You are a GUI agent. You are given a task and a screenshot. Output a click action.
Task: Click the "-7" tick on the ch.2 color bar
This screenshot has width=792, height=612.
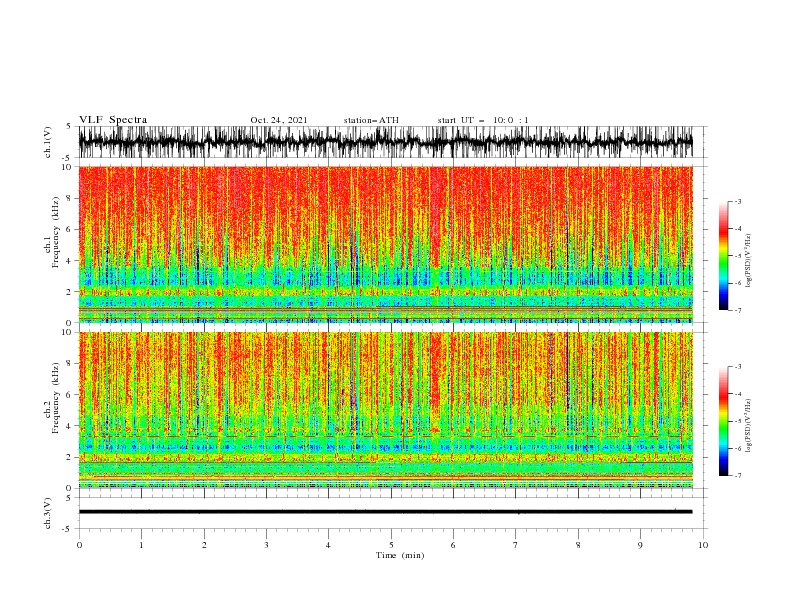point(738,476)
